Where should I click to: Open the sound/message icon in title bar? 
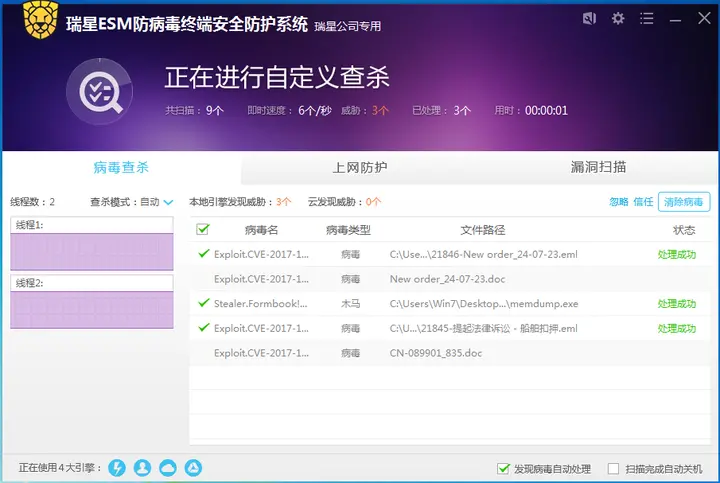(589, 18)
